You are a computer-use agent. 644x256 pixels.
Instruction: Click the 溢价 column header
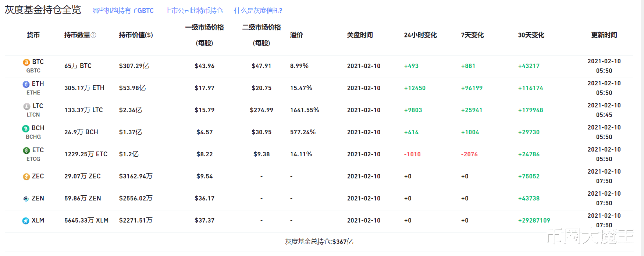click(x=296, y=35)
